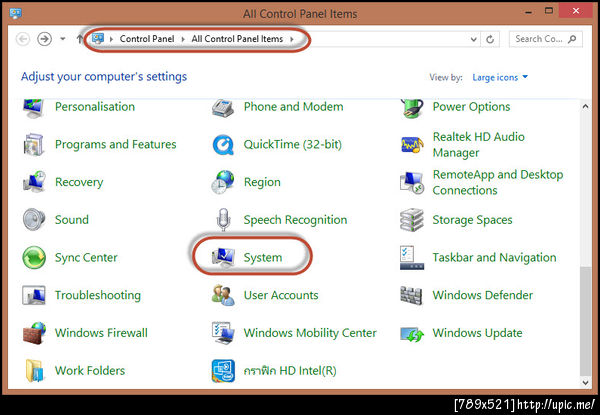Open Programs and Features icon
Image resolution: width=600 pixels, height=415 pixels.
(x=34, y=145)
